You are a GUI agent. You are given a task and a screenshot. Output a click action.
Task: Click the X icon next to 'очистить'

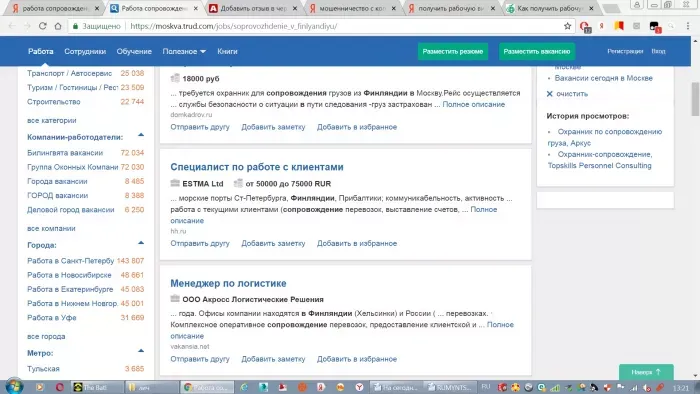tap(550, 94)
